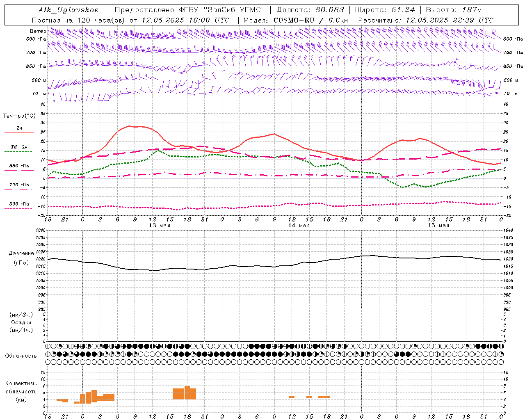Viewport: 525px width, 420px height.
Task: Click the Давление pressure panel label
Action: [x=21, y=253]
